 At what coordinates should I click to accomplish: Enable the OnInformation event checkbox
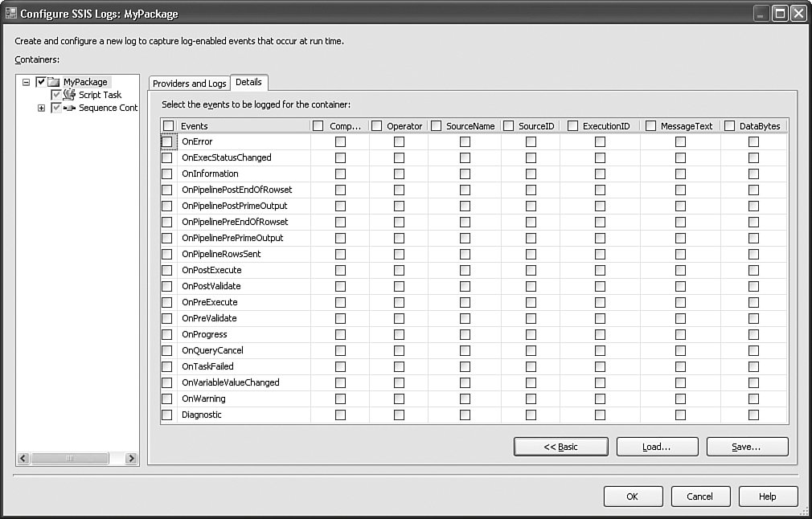point(166,174)
